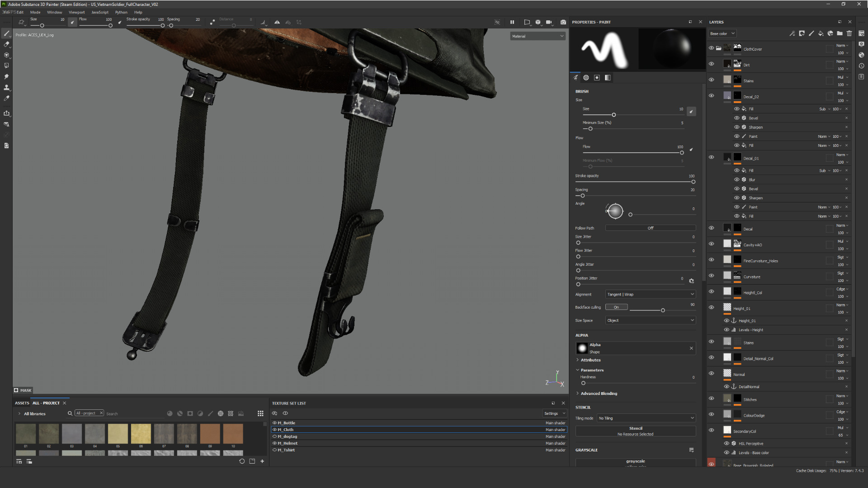Viewport: 868px width, 488px height.
Task: Delete layer using trash icon
Action: pyautogui.click(x=849, y=33)
